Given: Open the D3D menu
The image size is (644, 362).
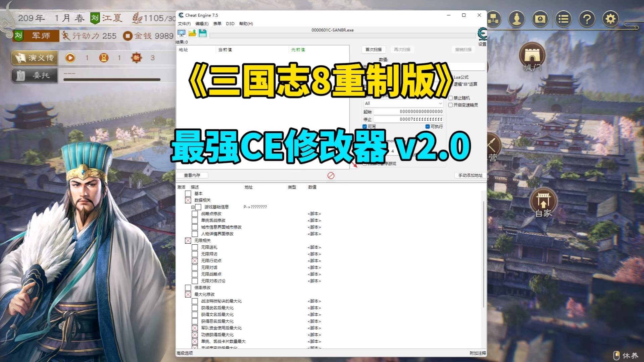Looking at the screenshot, I should [x=230, y=23].
